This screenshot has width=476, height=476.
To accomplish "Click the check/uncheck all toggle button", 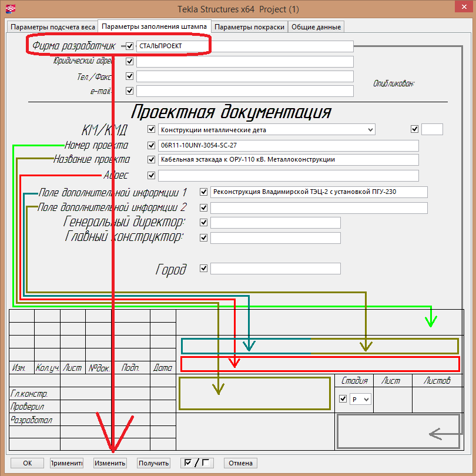I will point(197,463).
